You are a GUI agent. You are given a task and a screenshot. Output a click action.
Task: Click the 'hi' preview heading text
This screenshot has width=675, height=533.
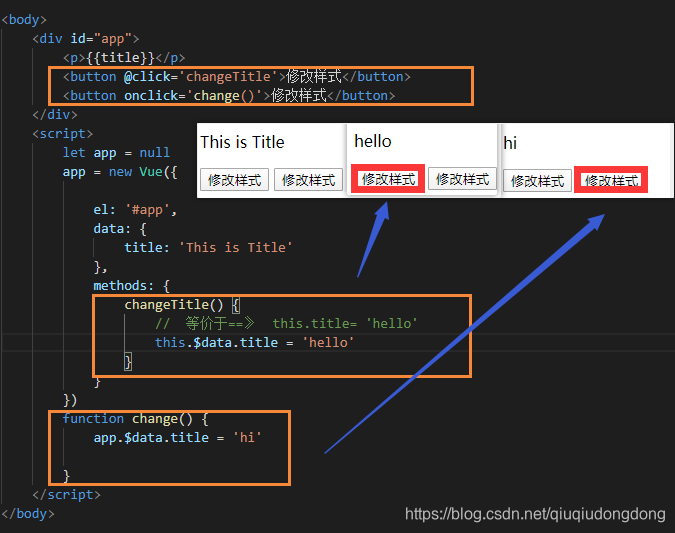510,143
